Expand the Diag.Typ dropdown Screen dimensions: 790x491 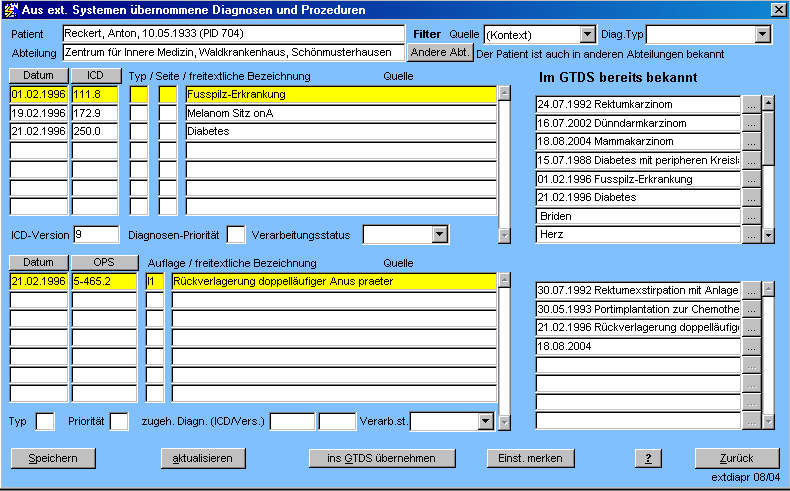762,35
